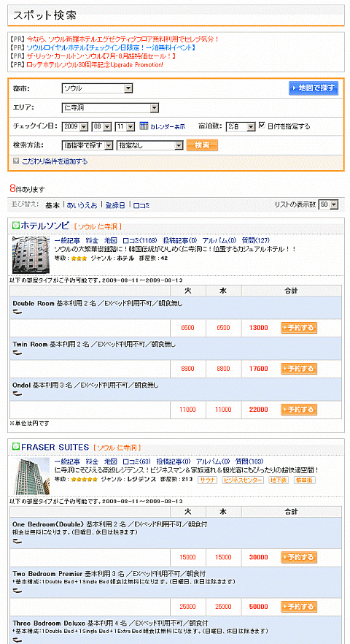Screen dimensions: 350x644
Task: Open the calendar icon next to check-in date
Action: tap(143, 126)
